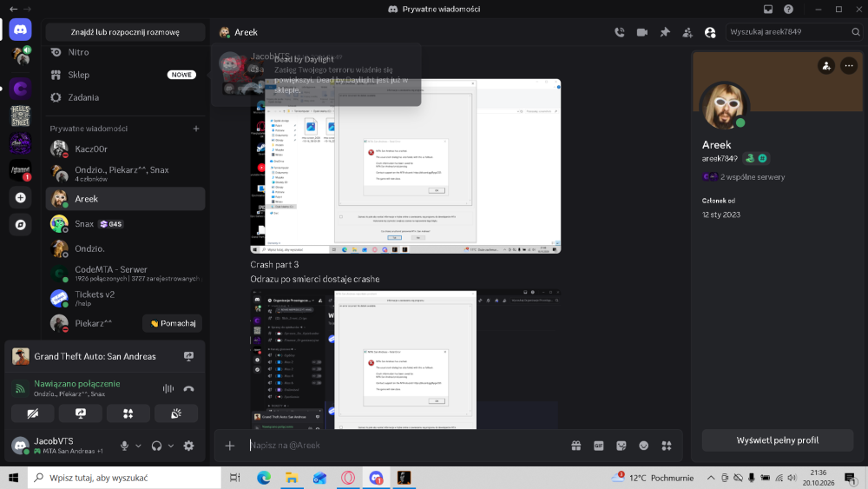The width and height of the screenshot is (868, 489).
Task: Open File Explorer from taskbar
Action: (292, 478)
